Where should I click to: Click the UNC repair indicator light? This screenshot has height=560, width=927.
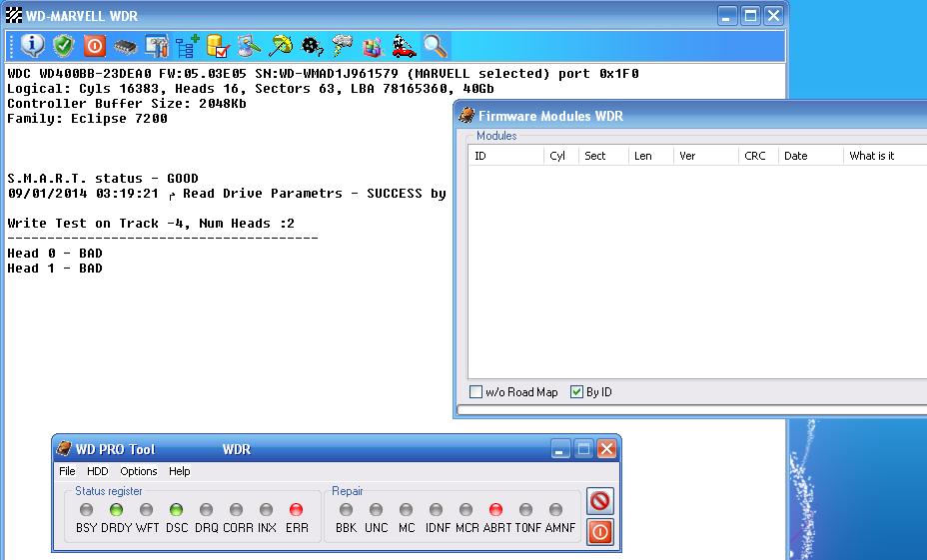point(376,509)
